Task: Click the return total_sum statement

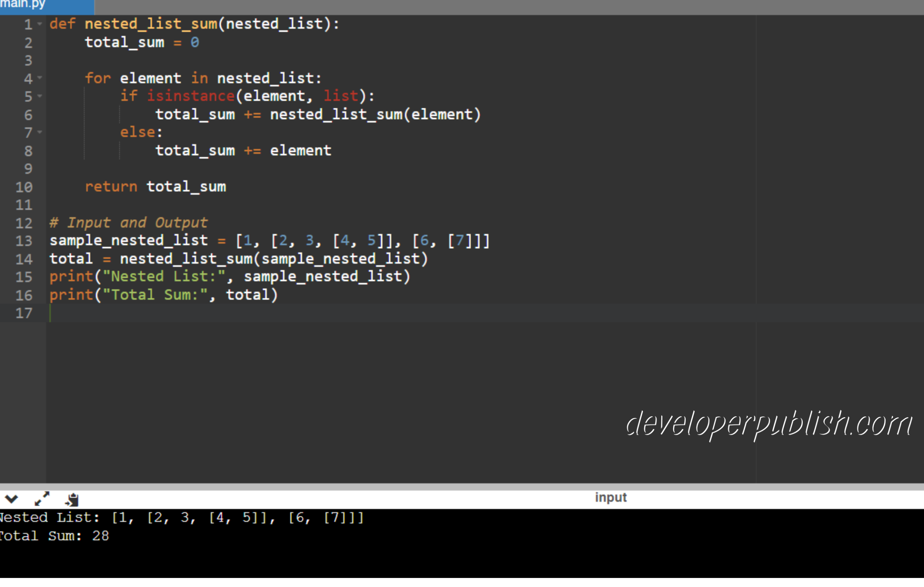Action: point(155,187)
